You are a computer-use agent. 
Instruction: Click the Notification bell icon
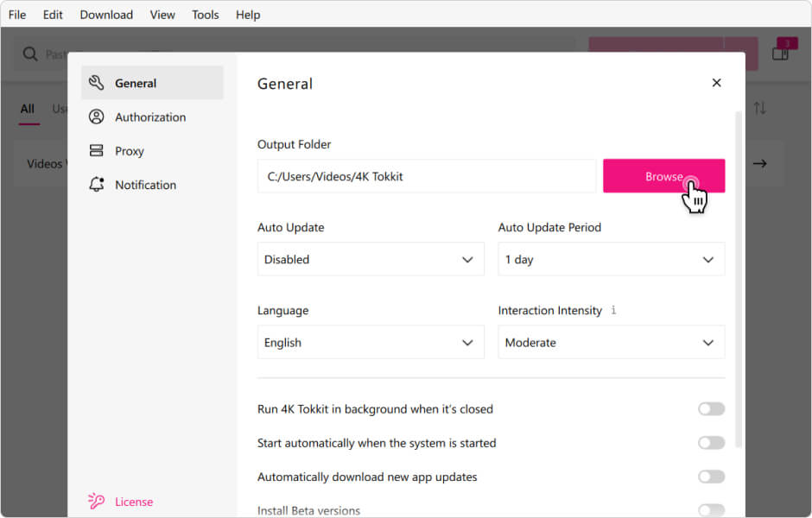tap(97, 185)
